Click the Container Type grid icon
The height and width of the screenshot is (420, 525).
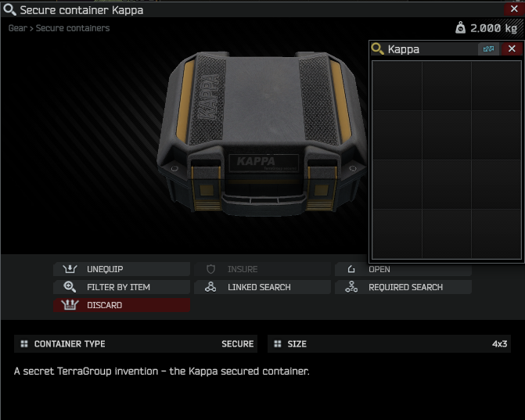click(24, 343)
